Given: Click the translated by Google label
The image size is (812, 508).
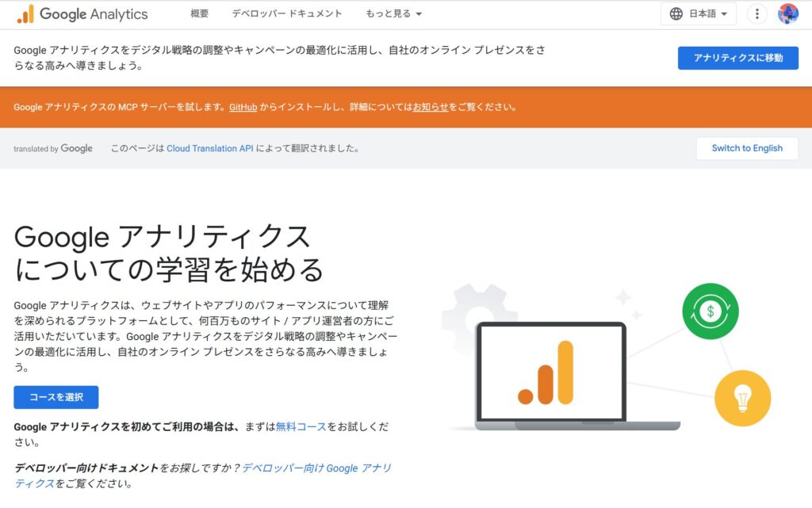Looking at the screenshot, I should point(53,148).
